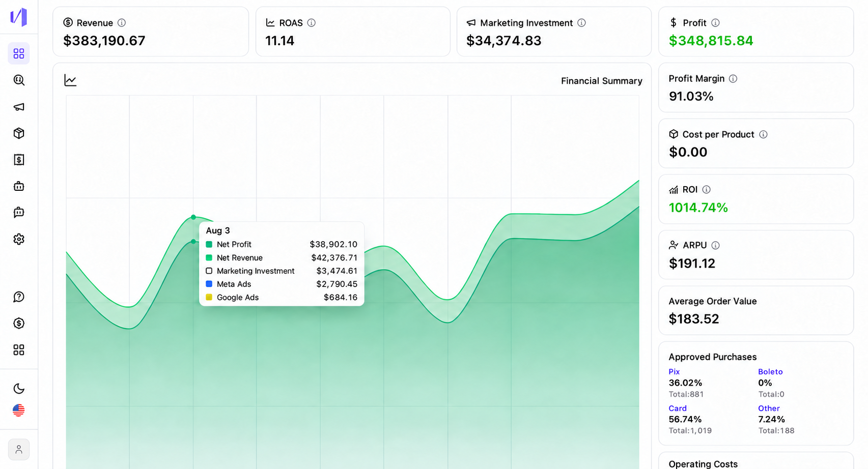The image size is (868, 469).
Task: Click the Revenue info icon
Action: [122, 23]
